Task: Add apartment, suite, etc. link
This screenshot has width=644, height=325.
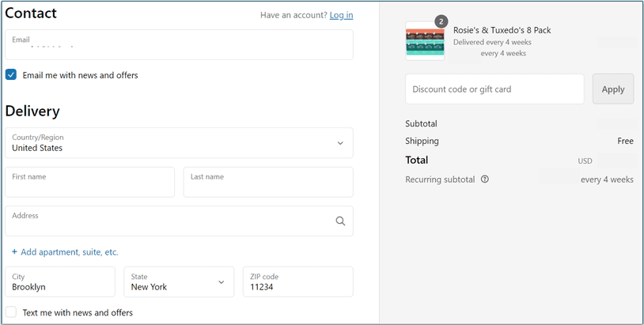Action: [x=66, y=252]
